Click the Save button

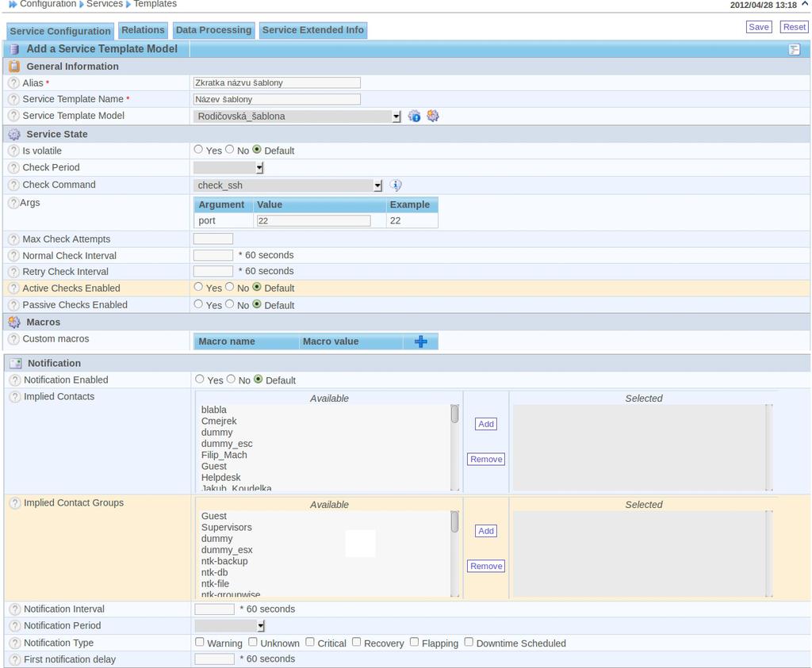click(x=759, y=27)
